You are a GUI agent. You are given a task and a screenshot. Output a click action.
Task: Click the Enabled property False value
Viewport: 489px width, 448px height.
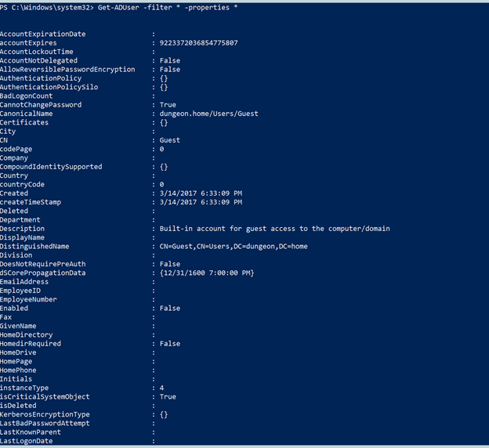click(170, 309)
